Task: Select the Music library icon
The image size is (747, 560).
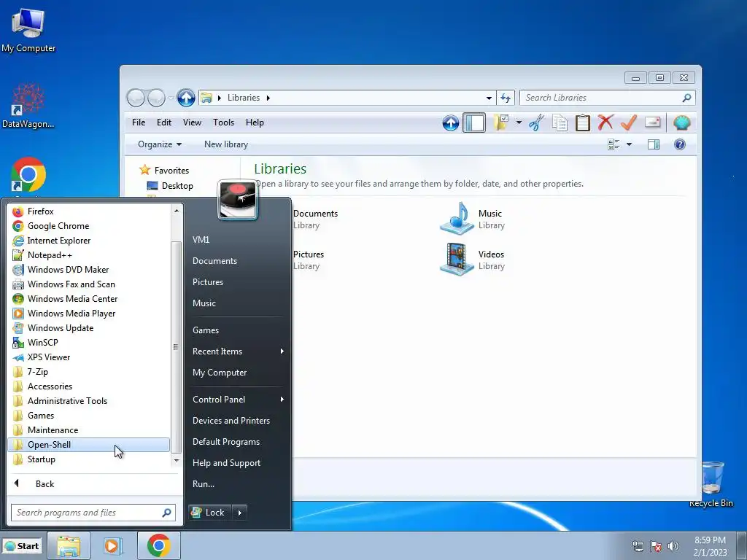Action: (x=457, y=219)
